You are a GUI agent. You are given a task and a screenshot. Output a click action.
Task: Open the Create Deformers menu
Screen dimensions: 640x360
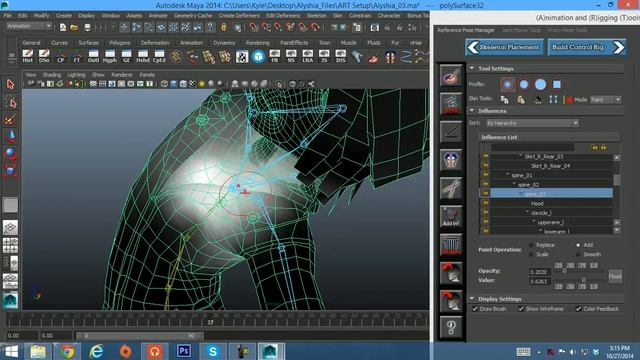239,16
